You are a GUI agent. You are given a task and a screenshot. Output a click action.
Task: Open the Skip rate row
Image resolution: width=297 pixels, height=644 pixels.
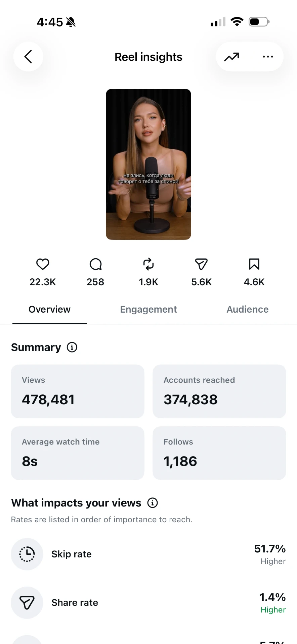pos(148,554)
